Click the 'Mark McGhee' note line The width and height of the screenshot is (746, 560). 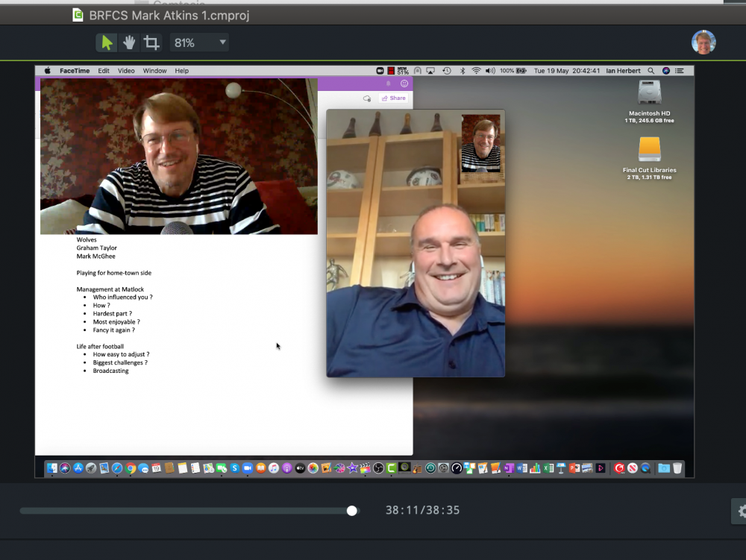[x=95, y=257]
